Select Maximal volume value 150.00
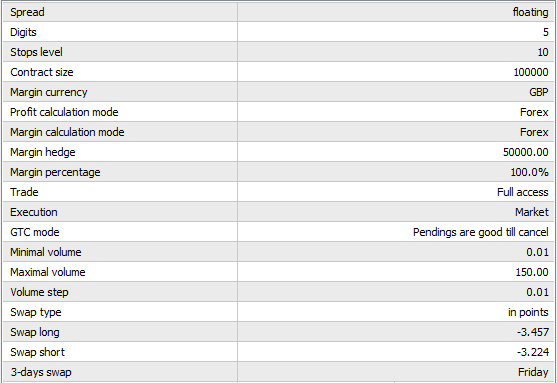 [532, 272]
